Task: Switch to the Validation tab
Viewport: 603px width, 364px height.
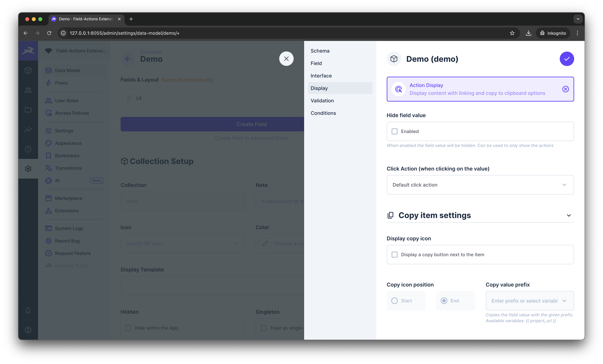Action: pos(322,101)
